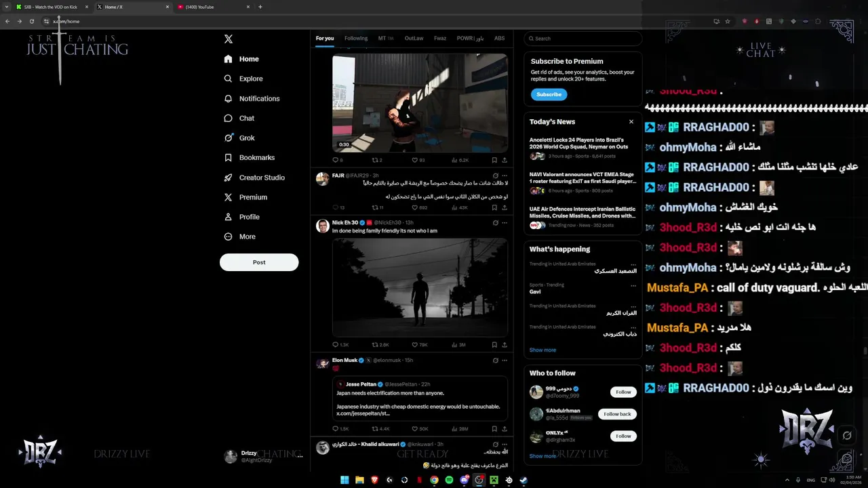This screenshot has width=868, height=488.
Task: Follow the ONLYx account suggestion
Action: point(623,436)
